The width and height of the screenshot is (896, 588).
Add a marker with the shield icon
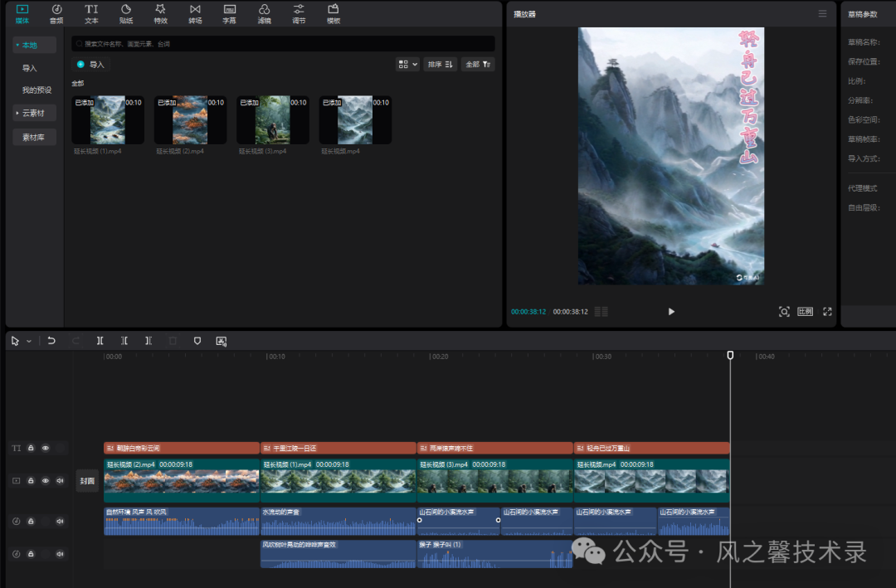[x=197, y=341]
